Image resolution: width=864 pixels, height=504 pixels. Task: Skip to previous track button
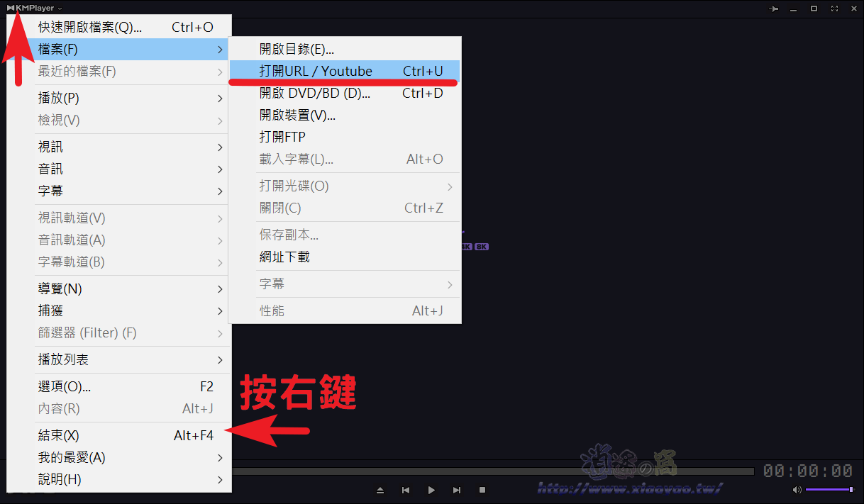tap(406, 490)
